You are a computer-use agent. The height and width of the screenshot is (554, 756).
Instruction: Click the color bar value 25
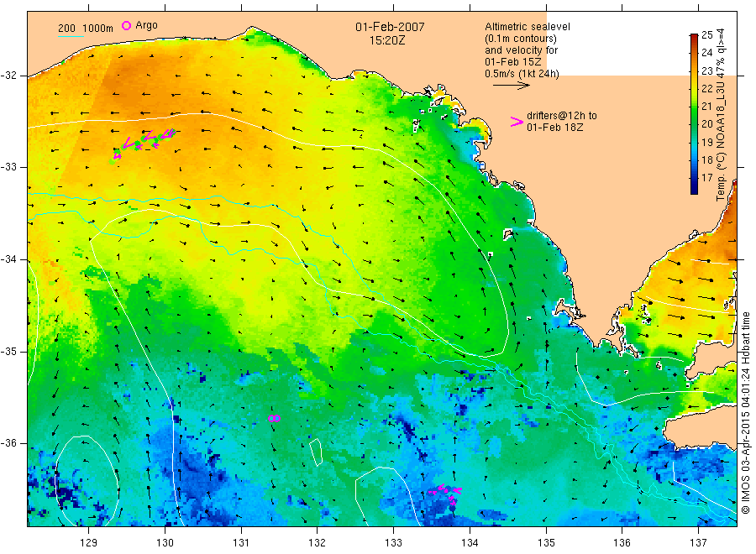pos(706,34)
